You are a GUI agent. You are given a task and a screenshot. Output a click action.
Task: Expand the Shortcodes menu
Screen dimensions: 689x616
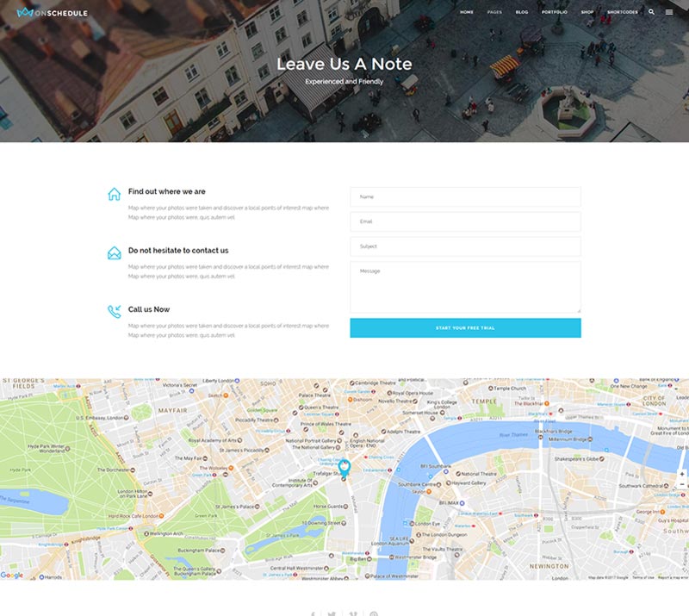(622, 12)
